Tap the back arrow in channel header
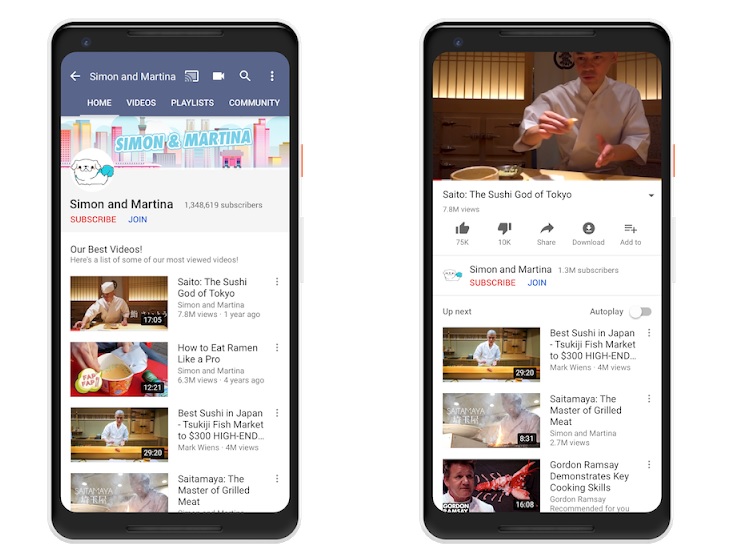Viewport: 735px width, 555px height. (75, 76)
